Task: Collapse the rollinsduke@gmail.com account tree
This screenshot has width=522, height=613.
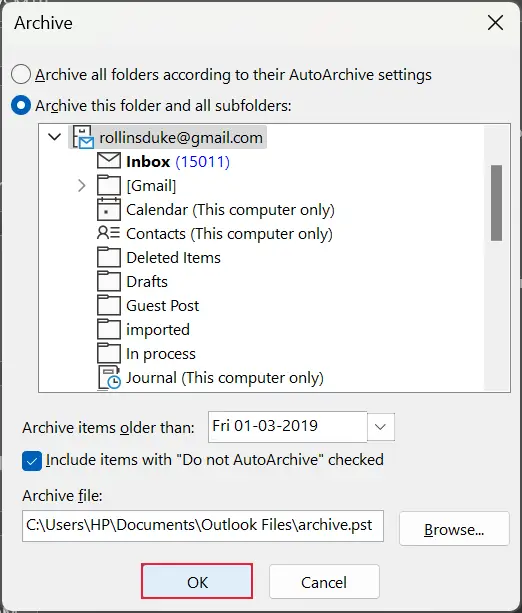Action: tap(54, 137)
